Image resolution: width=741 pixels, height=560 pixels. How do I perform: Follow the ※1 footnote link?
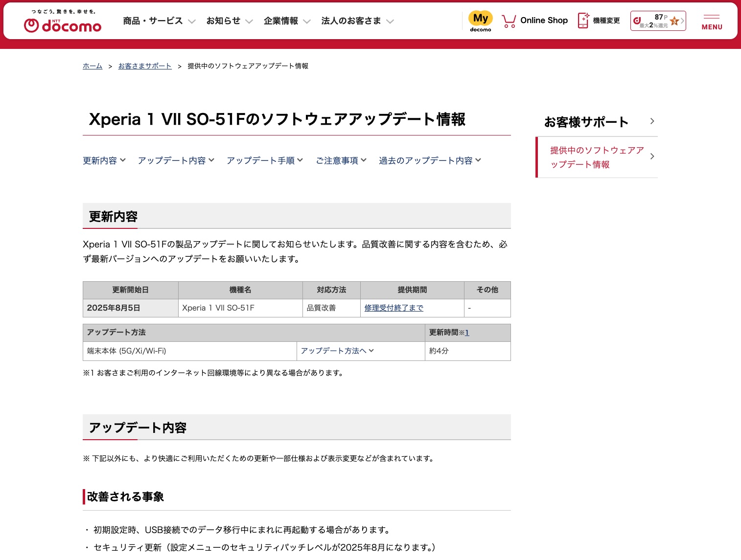click(467, 333)
